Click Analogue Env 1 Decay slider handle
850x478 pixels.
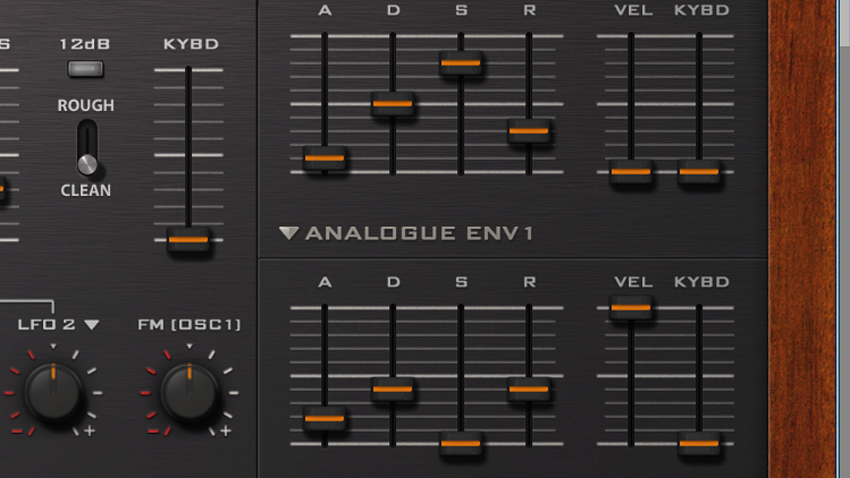392,389
